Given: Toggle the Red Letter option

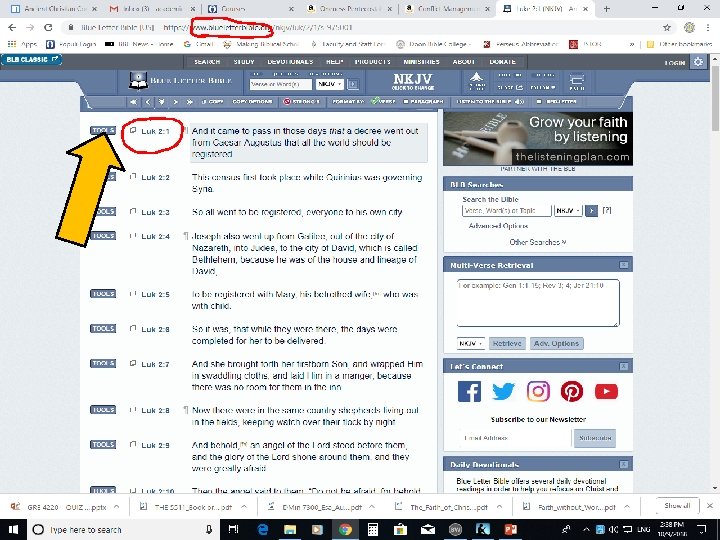Looking at the screenshot, I should pyautogui.click(x=557, y=101).
